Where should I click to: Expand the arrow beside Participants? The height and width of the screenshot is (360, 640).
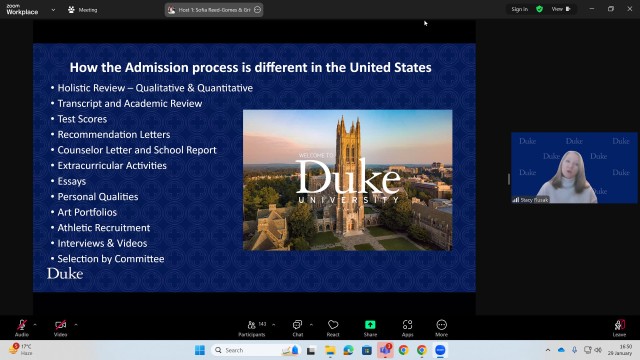(x=273, y=325)
